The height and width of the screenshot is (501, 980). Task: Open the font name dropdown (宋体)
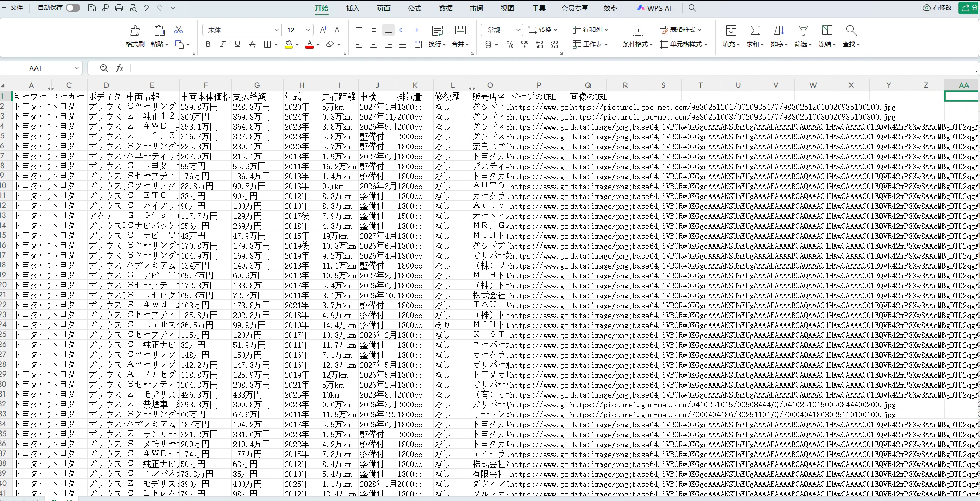[x=276, y=30]
